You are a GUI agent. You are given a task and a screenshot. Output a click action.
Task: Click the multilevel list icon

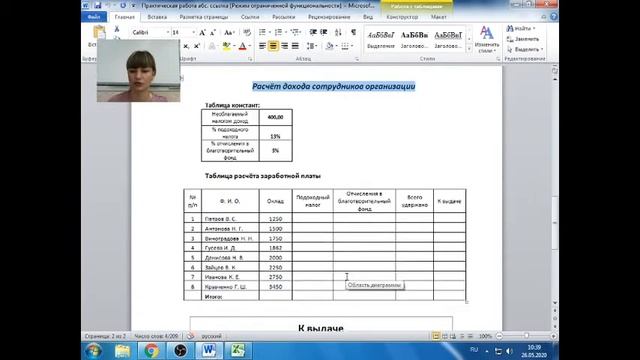click(295, 32)
